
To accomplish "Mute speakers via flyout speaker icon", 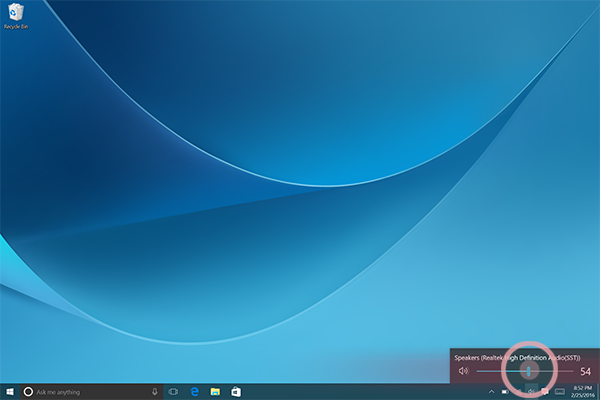I will pyautogui.click(x=463, y=371).
